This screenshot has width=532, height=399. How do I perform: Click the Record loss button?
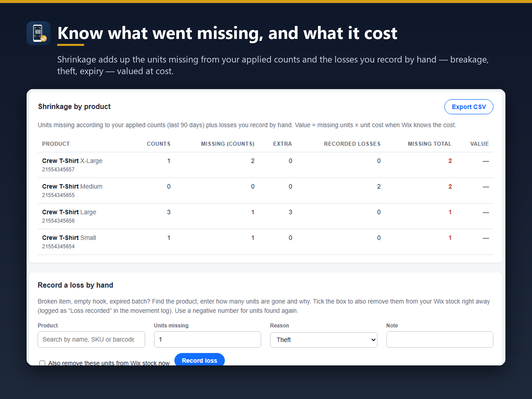pyautogui.click(x=199, y=359)
